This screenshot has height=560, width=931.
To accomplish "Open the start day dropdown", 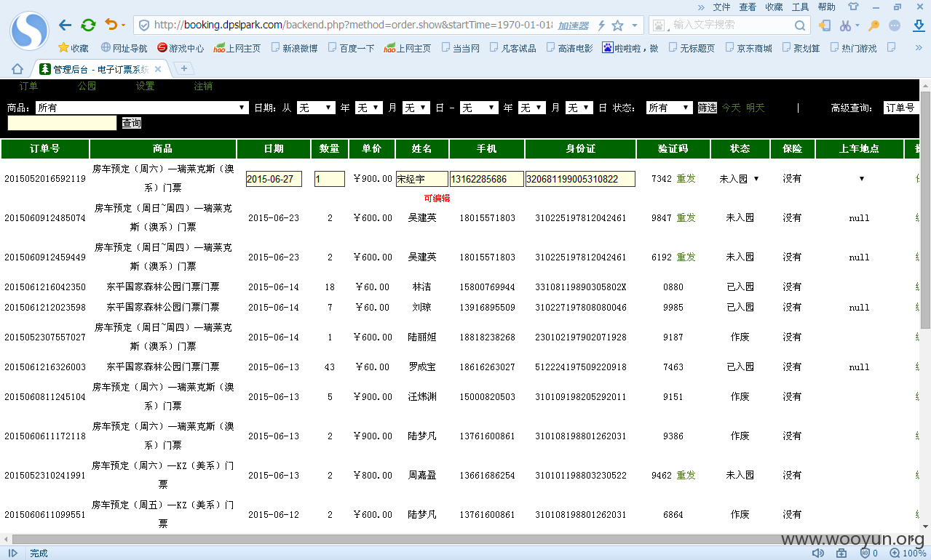I will (x=416, y=108).
